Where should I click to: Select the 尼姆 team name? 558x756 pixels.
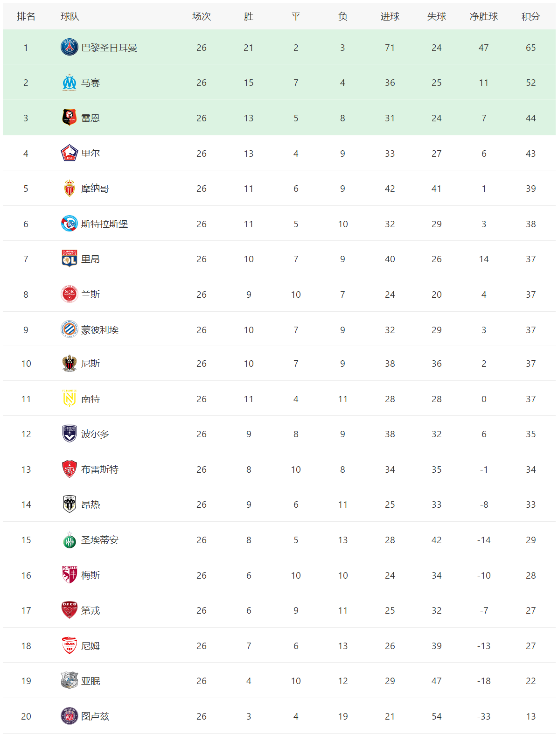click(91, 646)
